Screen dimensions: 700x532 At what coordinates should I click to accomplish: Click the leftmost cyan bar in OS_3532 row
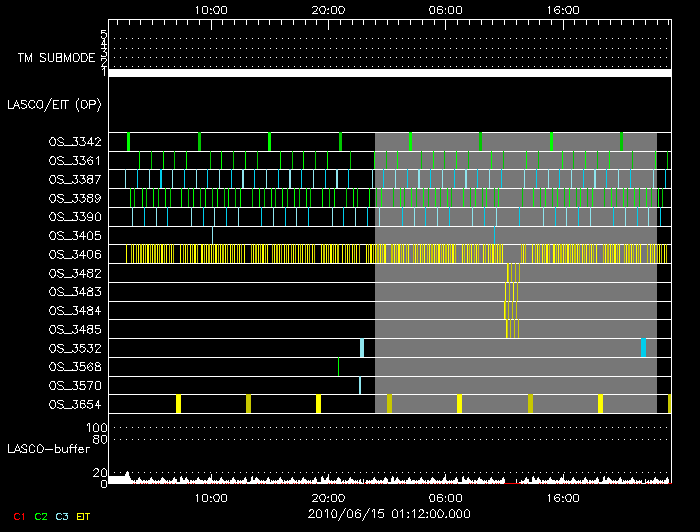pyautogui.click(x=361, y=348)
